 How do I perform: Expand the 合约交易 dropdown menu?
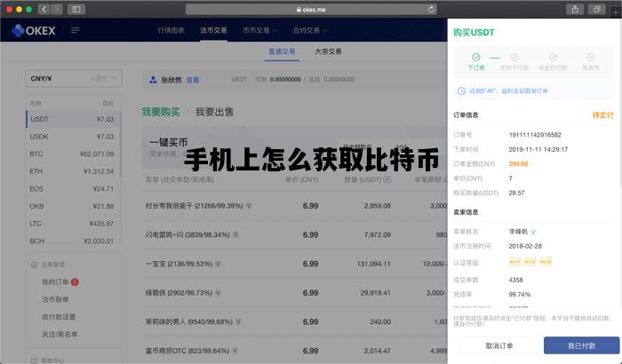[310, 30]
